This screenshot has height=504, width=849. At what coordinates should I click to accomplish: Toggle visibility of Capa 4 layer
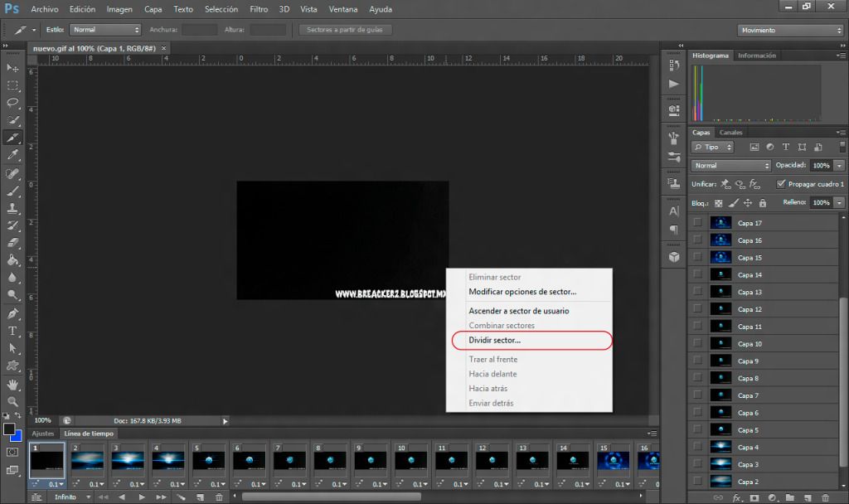(697, 447)
